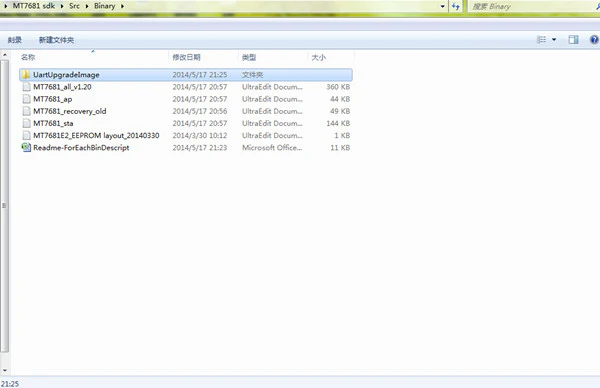Click the 1 KB size cell
Image resolution: width=600 pixels, height=388 pixels.
[x=342, y=135]
